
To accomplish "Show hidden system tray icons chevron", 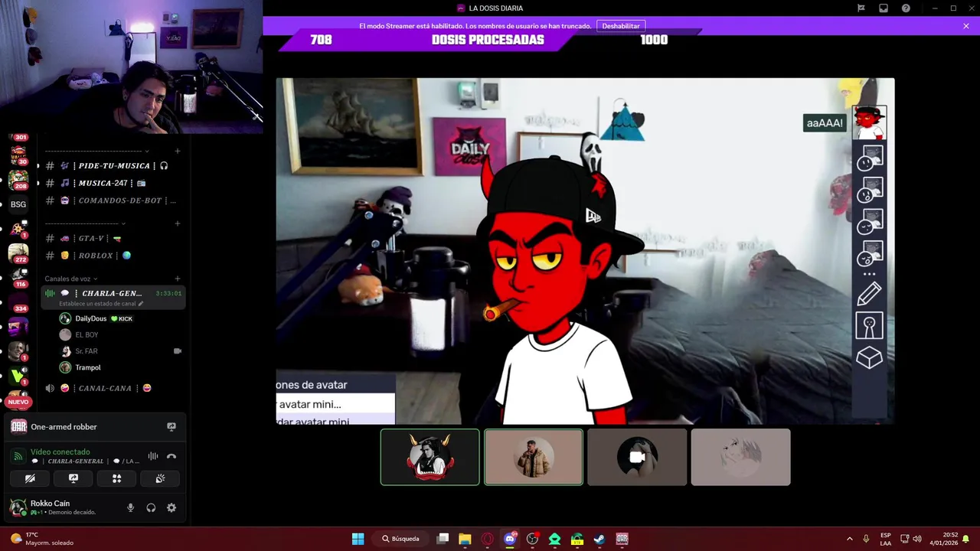I will [849, 539].
